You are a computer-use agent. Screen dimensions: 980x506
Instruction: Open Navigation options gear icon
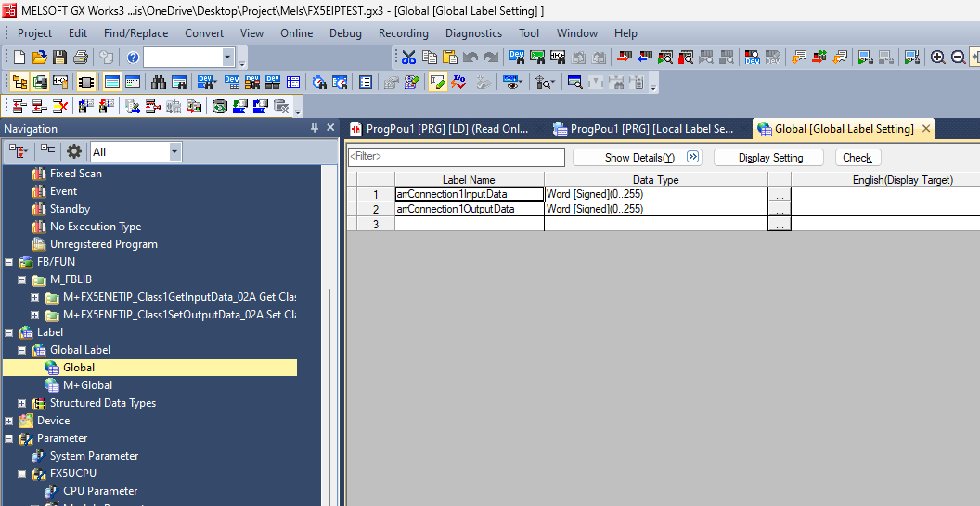tap(74, 151)
